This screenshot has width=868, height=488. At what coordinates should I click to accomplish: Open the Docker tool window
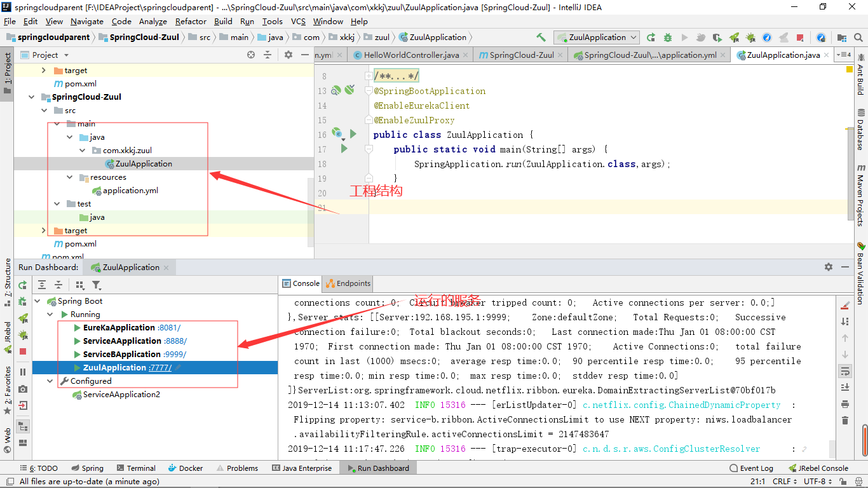(x=185, y=468)
